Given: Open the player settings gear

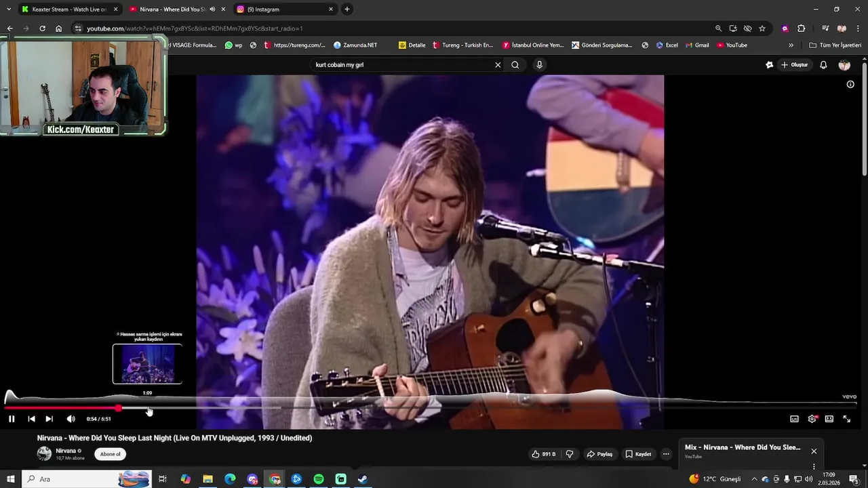Looking at the screenshot, I should pyautogui.click(x=812, y=419).
